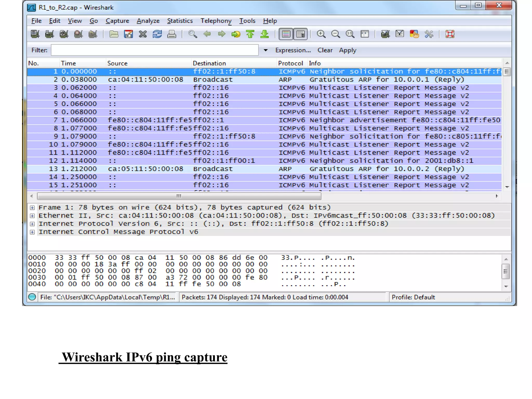This screenshot has height=399, width=532.
Task: Zoom in toolbar icon
Action: pos(321,34)
